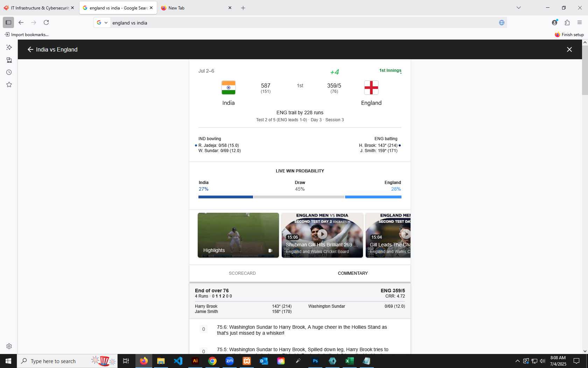Open Windows Start menu
This screenshot has width=588, height=368.
(8, 361)
